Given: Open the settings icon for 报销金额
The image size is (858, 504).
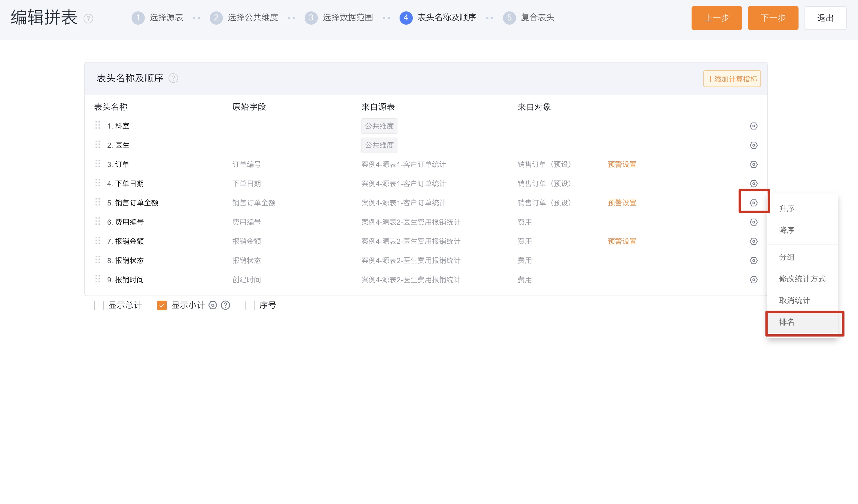Looking at the screenshot, I should (753, 241).
